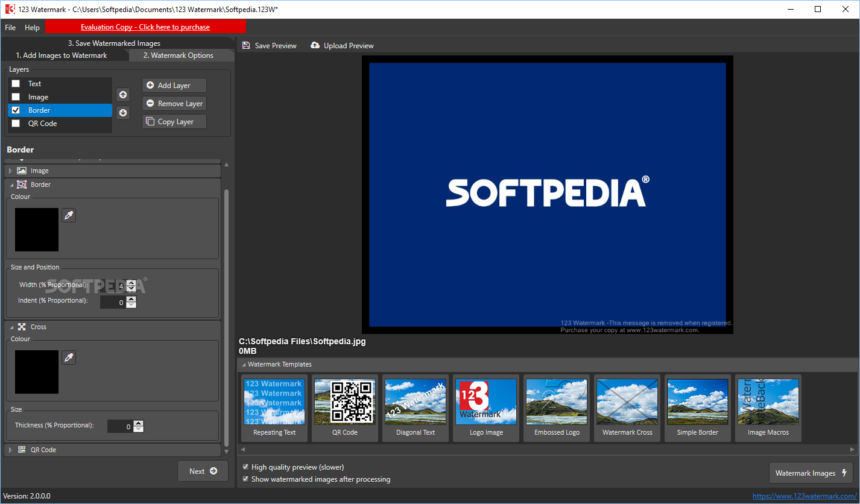Open the Help menu
The image size is (860, 504).
pyautogui.click(x=32, y=28)
